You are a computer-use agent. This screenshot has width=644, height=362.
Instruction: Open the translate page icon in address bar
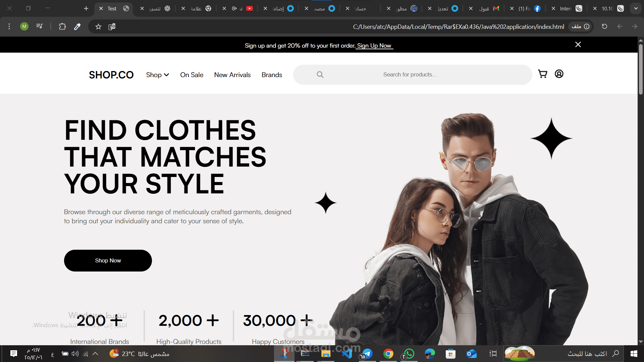112,26
